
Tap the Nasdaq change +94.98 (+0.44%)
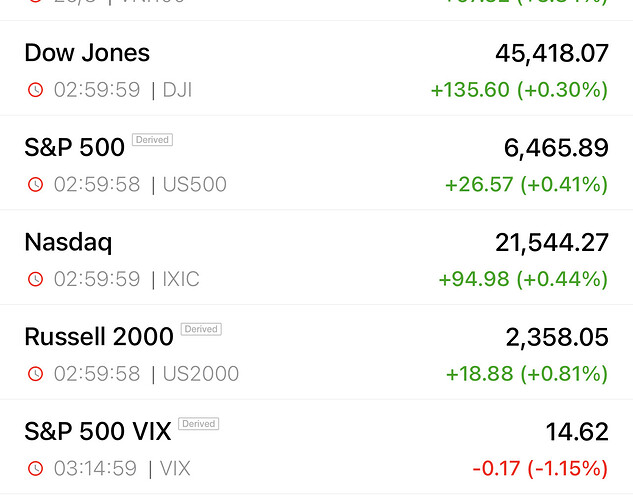pyautogui.click(x=523, y=279)
